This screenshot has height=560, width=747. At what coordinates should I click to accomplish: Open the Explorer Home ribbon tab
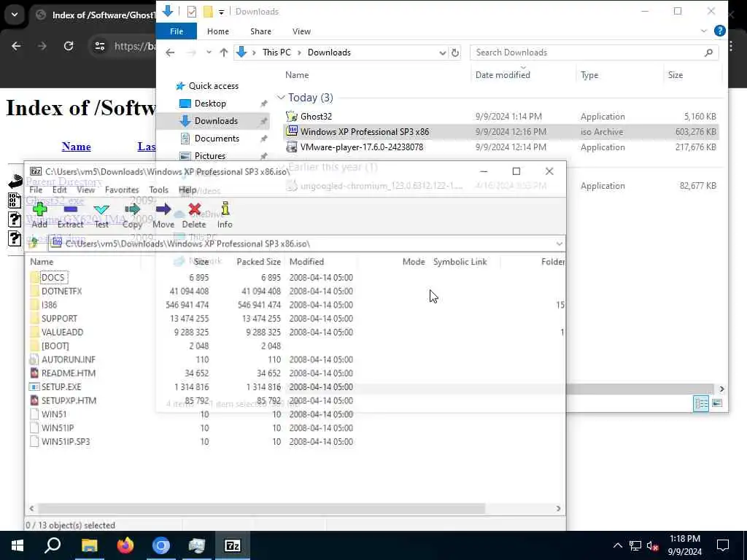tap(218, 31)
